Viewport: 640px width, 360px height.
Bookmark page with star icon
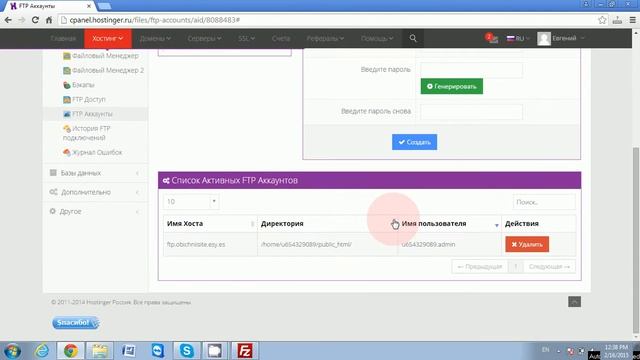[602, 20]
